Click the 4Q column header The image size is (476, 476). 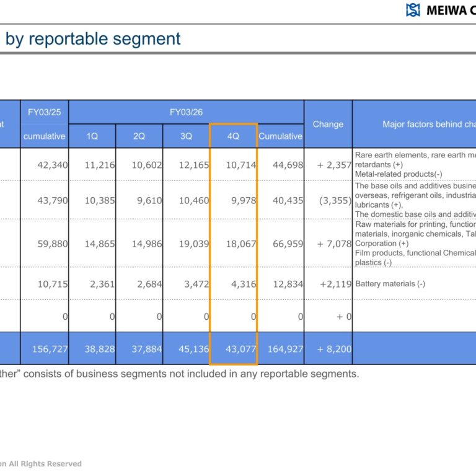[233, 136]
